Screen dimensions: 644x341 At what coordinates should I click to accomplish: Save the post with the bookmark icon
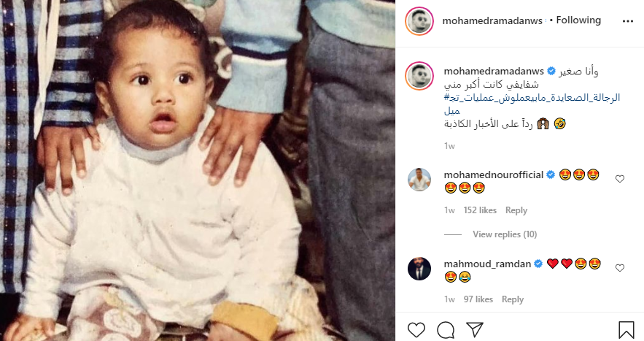coord(626,330)
